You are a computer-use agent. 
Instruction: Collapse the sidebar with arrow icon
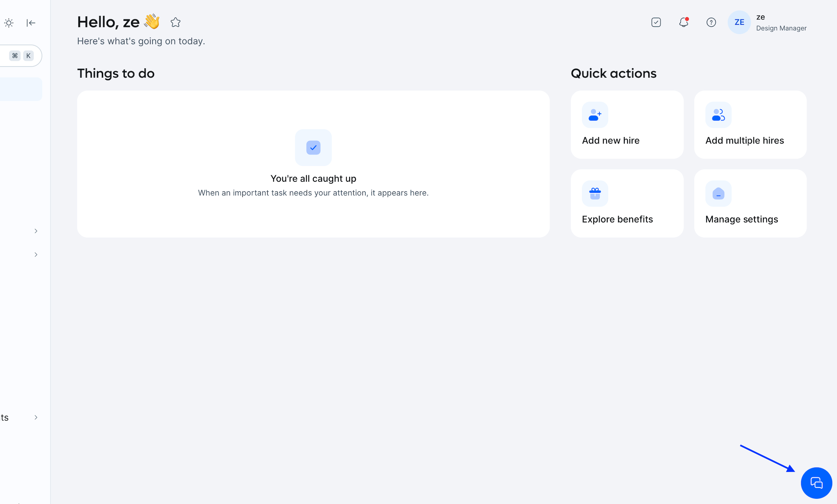[31, 23]
